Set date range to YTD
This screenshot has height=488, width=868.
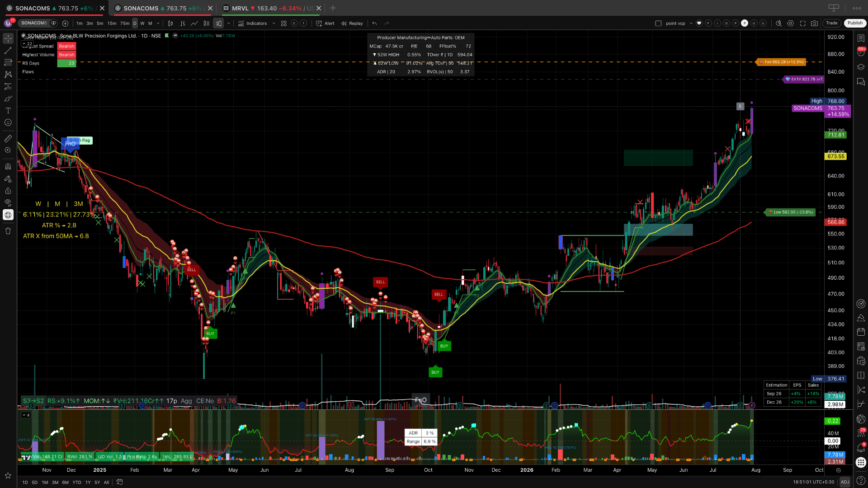[77, 482]
